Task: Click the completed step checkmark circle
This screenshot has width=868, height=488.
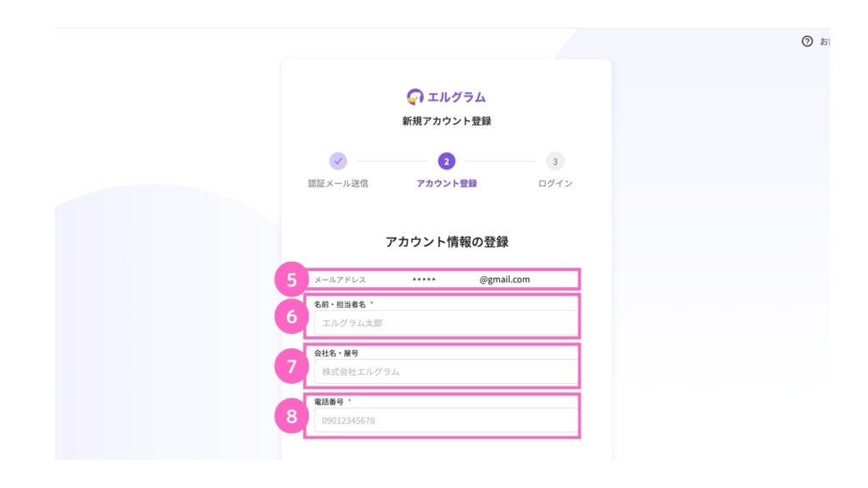Action: pos(337,161)
